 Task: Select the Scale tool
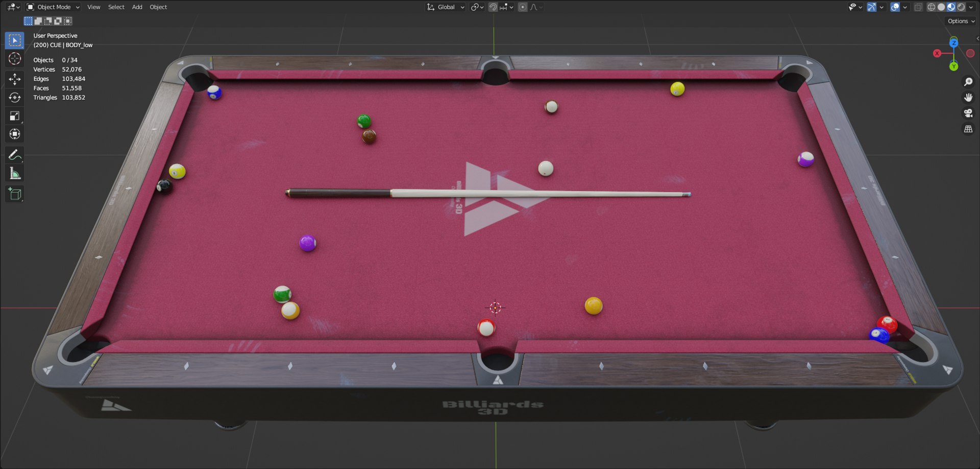14,115
